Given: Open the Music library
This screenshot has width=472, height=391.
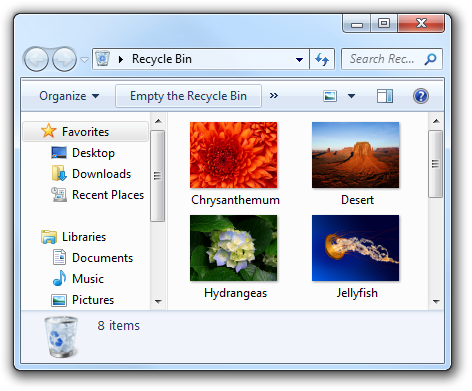Looking at the screenshot, I should click(x=88, y=279).
